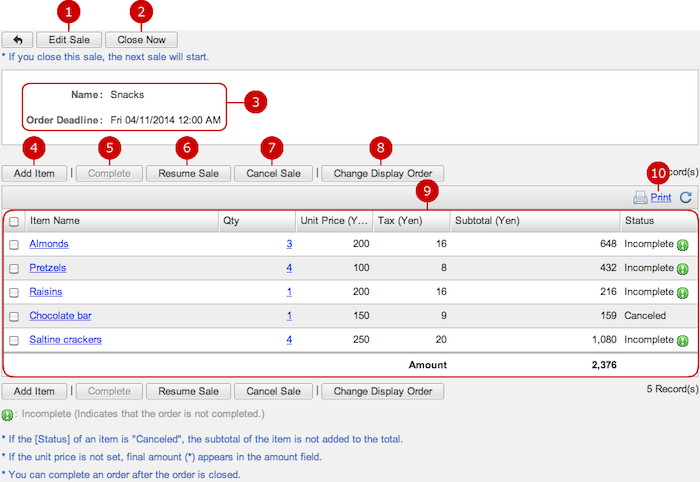Image resolution: width=700 pixels, height=482 pixels.
Task: Click the top Complete button
Action: click(109, 174)
